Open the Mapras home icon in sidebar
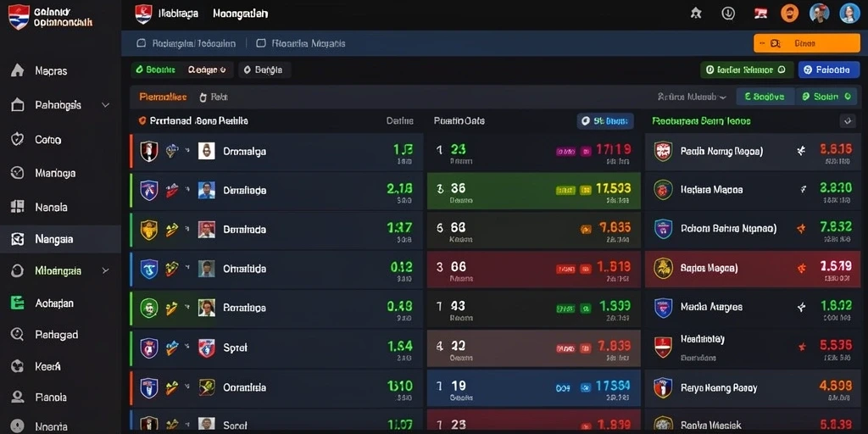The height and width of the screenshot is (434, 868). tap(17, 70)
